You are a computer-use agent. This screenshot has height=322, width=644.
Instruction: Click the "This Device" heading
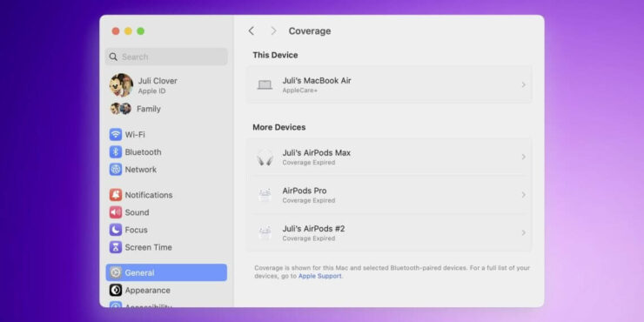pyautogui.click(x=275, y=55)
